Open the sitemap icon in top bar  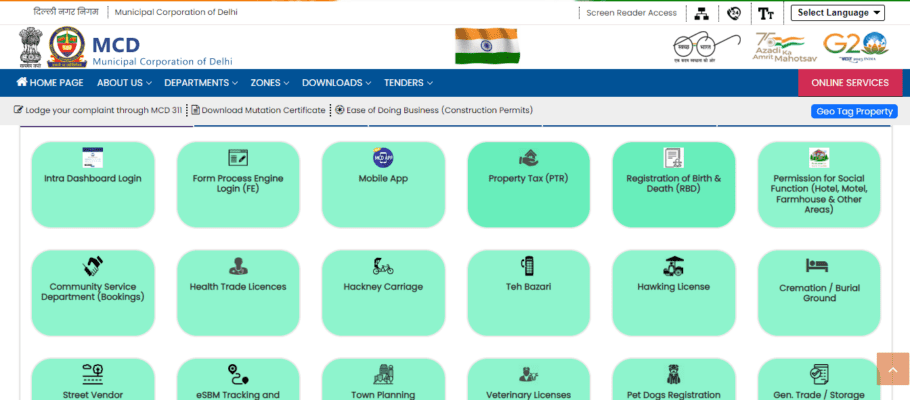pos(702,13)
